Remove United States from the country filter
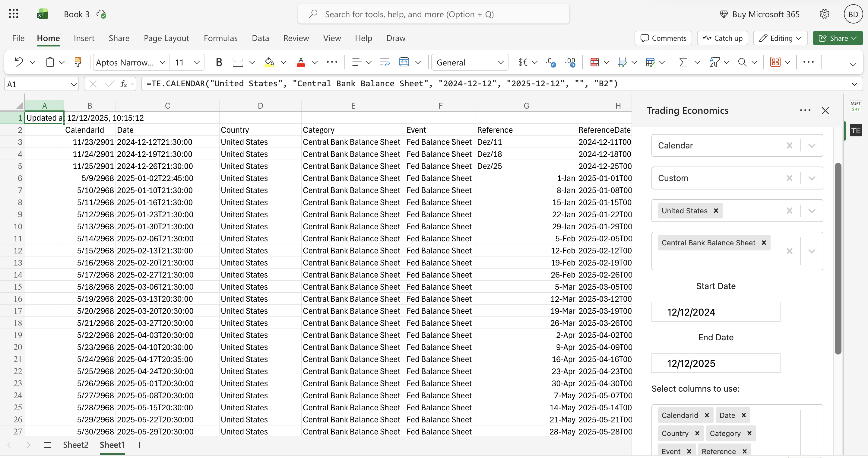The image size is (868, 458). tap(716, 210)
